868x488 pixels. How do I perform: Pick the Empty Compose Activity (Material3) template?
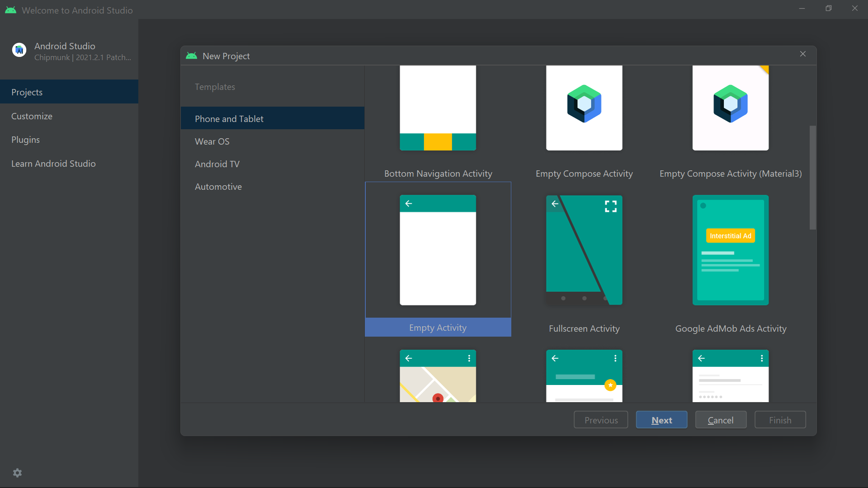coord(730,122)
